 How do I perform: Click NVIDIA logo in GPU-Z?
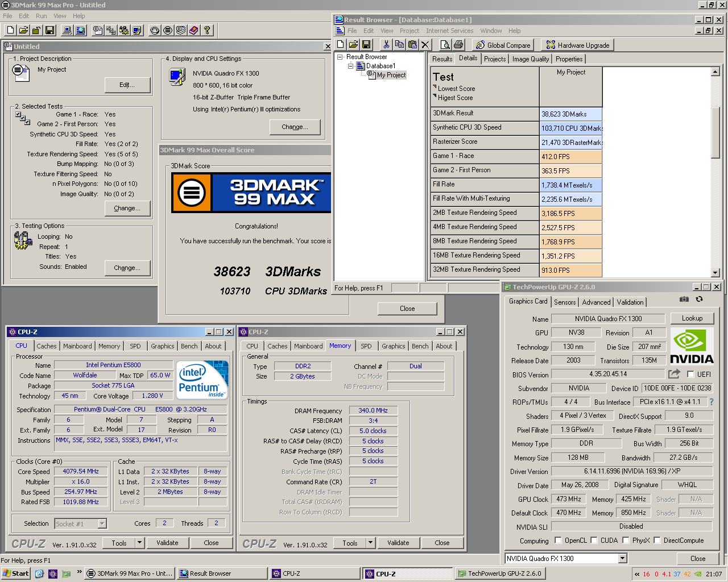[692, 346]
